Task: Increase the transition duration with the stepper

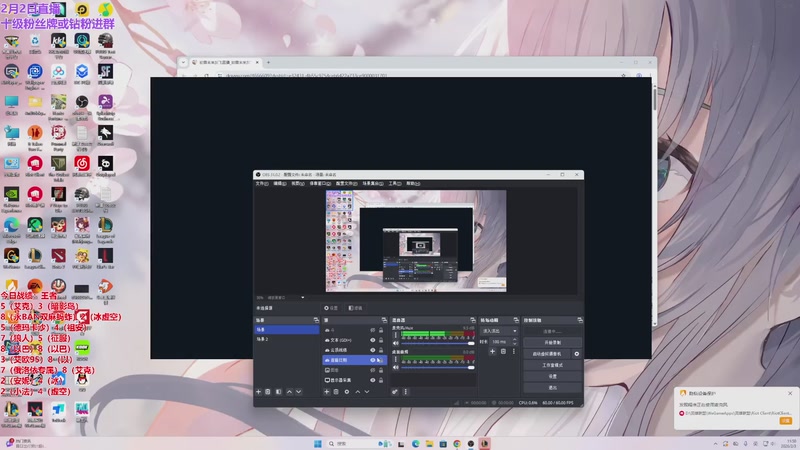Action: pyautogui.click(x=514, y=340)
